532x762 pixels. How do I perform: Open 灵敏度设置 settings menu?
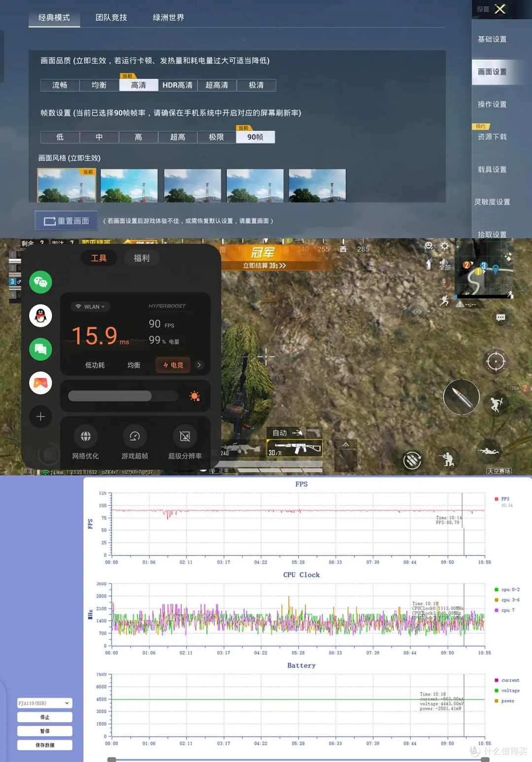coord(492,202)
